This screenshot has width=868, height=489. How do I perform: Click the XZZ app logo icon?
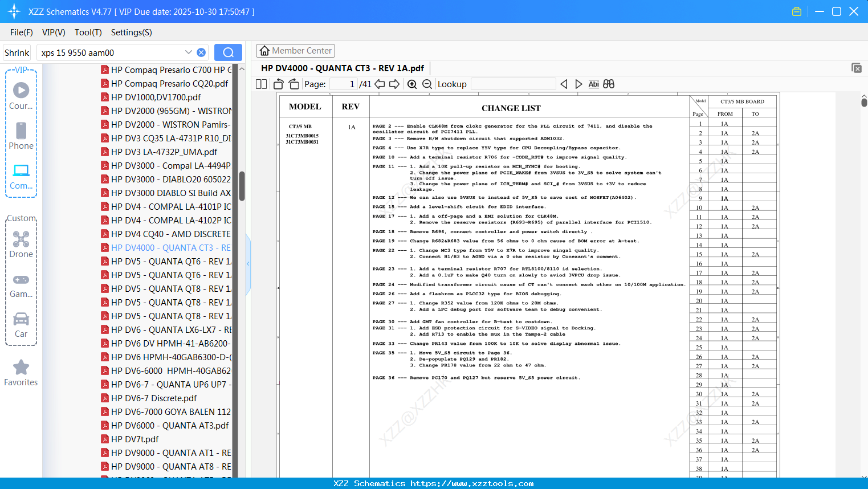tap(14, 11)
